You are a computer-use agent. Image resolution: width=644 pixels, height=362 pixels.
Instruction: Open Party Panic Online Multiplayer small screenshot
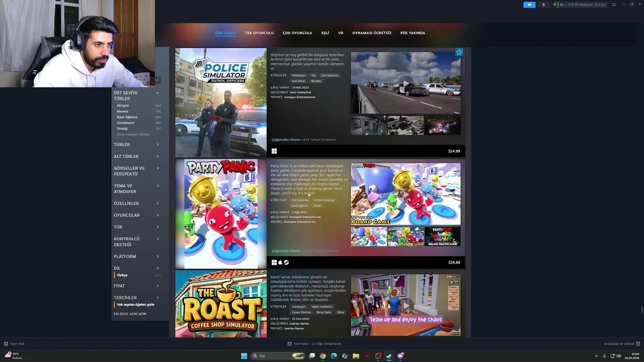point(442,236)
